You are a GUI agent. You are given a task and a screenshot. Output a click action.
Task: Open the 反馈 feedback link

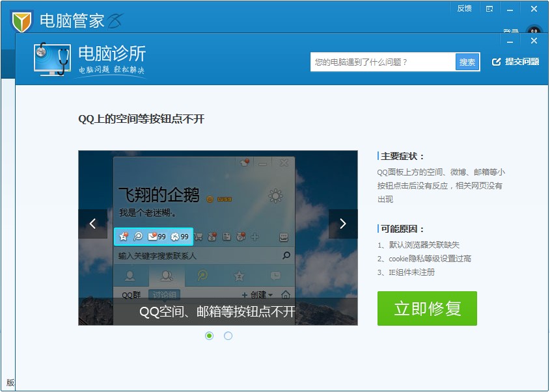[x=463, y=8]
